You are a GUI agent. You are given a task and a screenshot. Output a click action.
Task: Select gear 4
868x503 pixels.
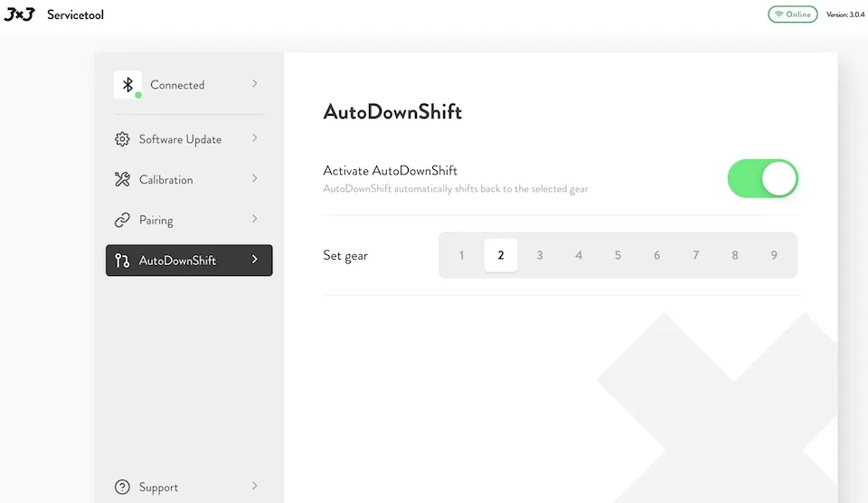(579, 255)
